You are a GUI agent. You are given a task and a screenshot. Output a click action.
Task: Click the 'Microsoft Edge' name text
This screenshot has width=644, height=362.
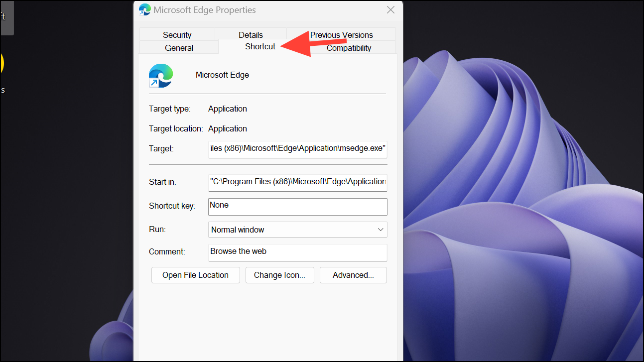[222, 75]
